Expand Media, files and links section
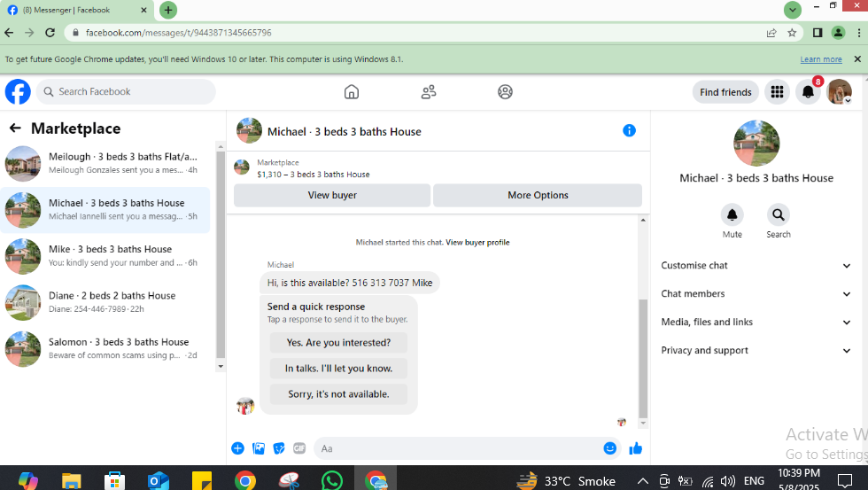The height and width of the screenshot is (490, 868). pyautogui.click(x=756, y=322)
